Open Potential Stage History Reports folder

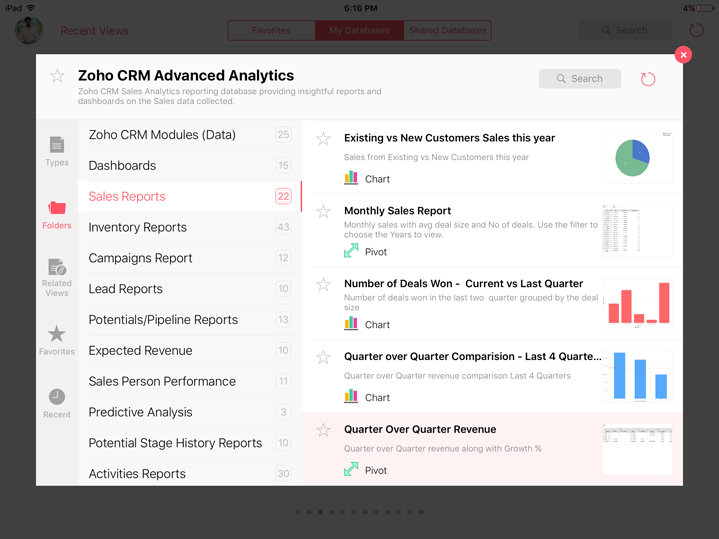tap(190, 443)
